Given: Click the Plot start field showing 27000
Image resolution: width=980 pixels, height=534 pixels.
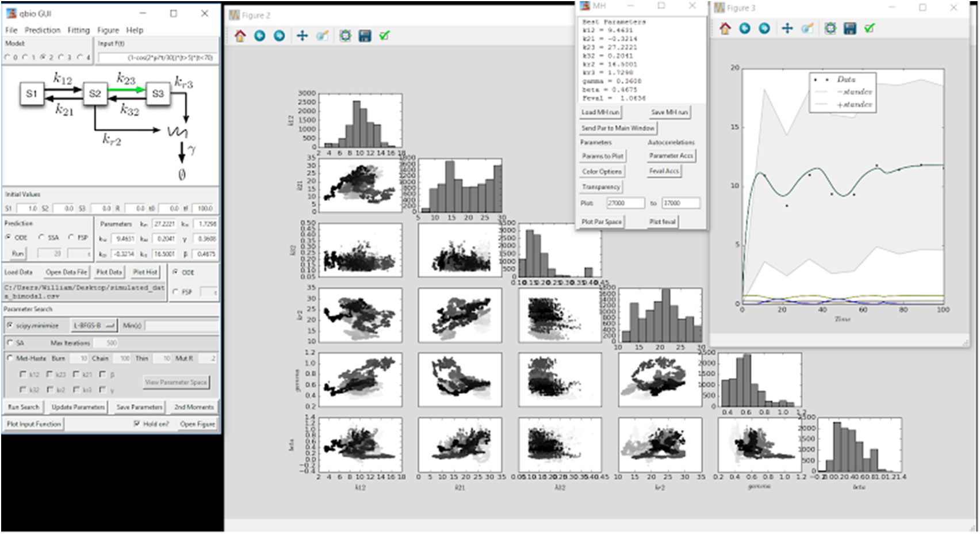Looking at the screenshot, I should (x=626, y=203).
